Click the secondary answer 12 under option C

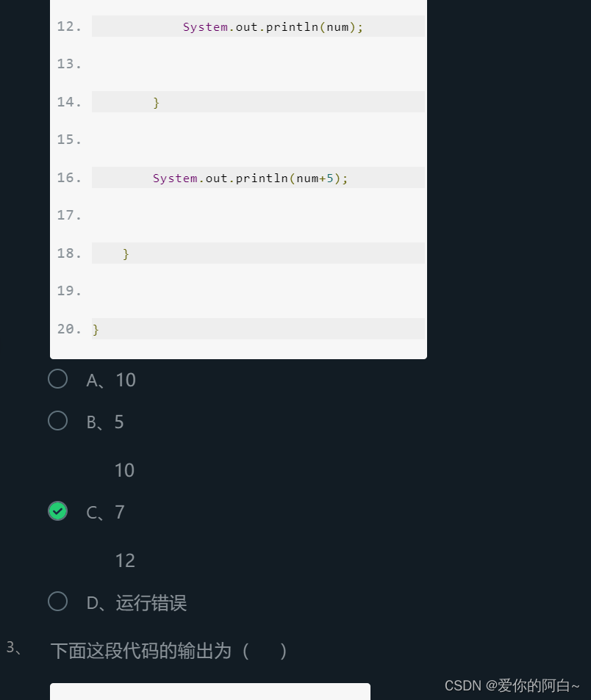point(125,560)
